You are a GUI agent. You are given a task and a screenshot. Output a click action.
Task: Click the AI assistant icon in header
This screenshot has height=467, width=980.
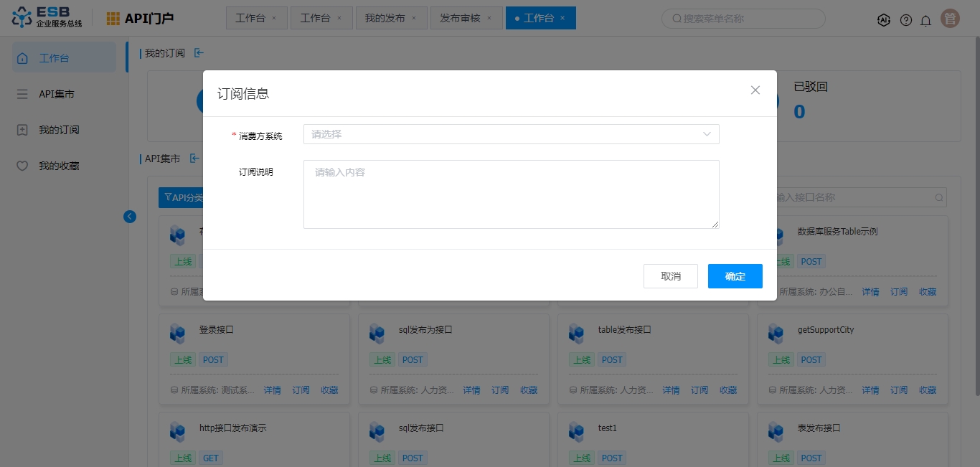coord(884,20)
